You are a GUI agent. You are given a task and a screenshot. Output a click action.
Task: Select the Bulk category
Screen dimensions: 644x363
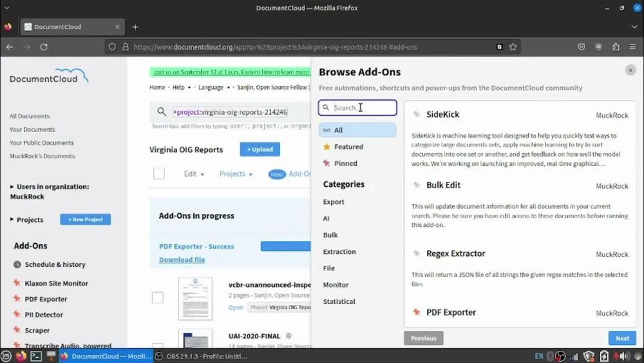(330, 235)
